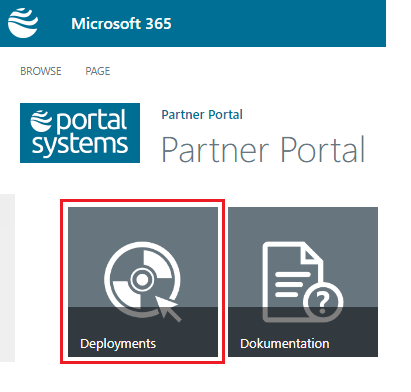Click the Deployments tile label
Screen dimensions: 411x392
click(118, 344)
